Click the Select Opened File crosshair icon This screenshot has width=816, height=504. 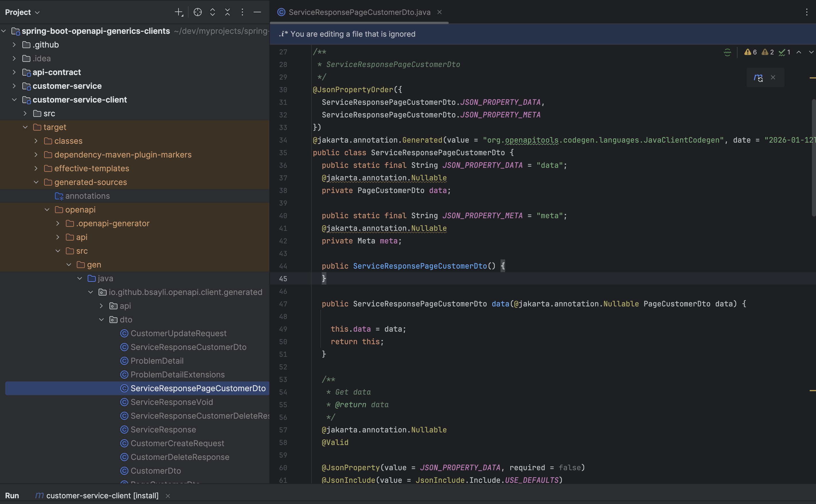click(x=197, y=12)
